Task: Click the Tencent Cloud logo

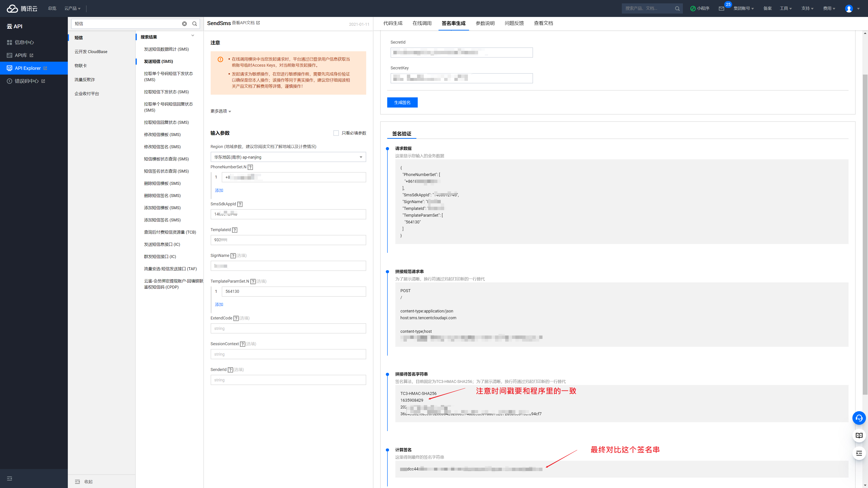Action: tap(22, 8)
